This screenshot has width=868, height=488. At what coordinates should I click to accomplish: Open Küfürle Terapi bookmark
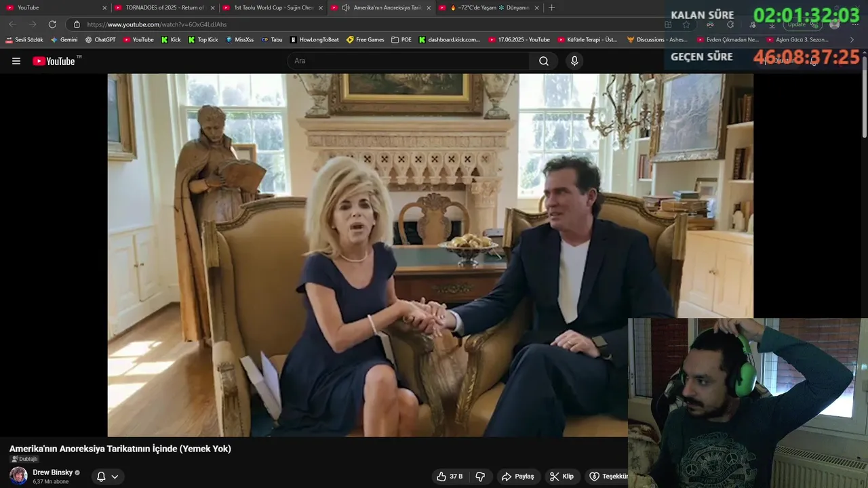tap(588, 40)
